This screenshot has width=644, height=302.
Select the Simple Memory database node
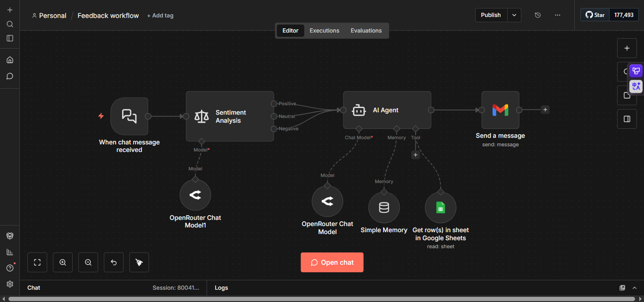[x=384, y=208]
